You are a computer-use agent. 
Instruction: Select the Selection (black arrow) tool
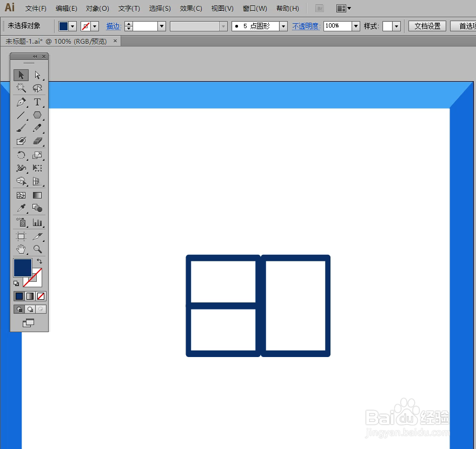pos(21,75)
